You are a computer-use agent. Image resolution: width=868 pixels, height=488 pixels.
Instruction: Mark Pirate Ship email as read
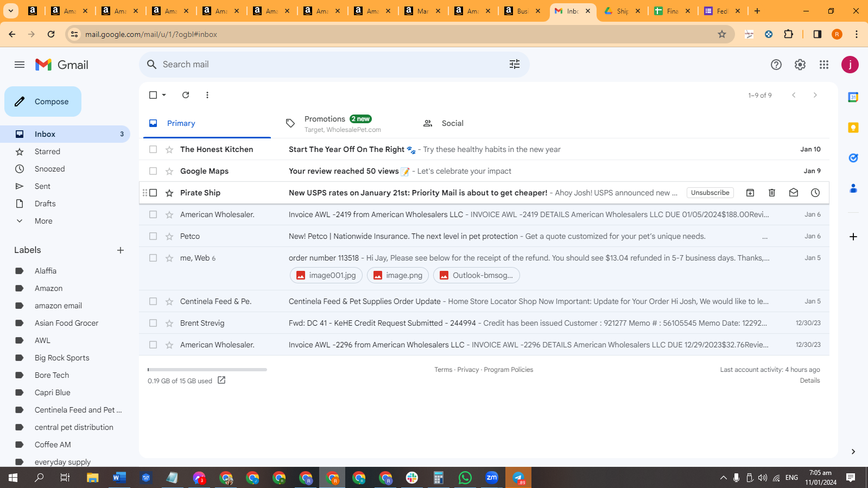(x=794, y=193)
